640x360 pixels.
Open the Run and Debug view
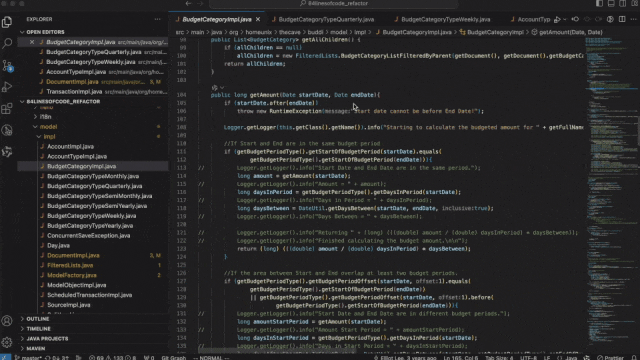tap(7, 87)
